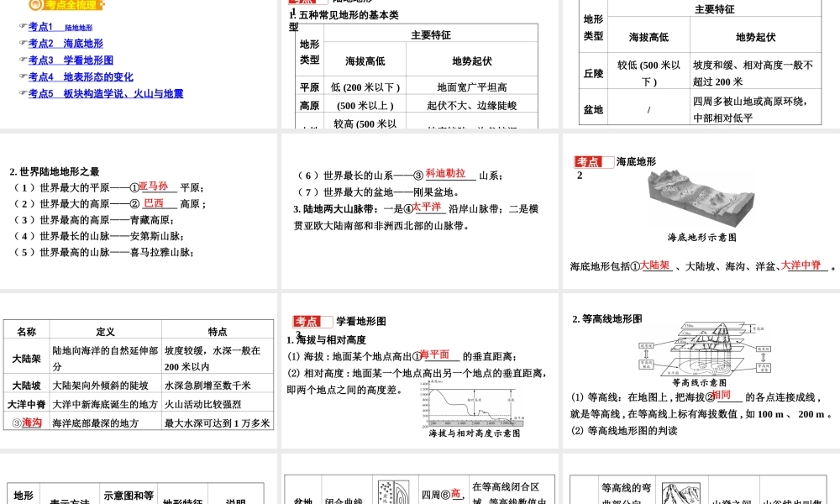Viewport: 840px width, 504px height.
Task: Select the slide about 科迪勒拉 山系
Action: point(419,212)
